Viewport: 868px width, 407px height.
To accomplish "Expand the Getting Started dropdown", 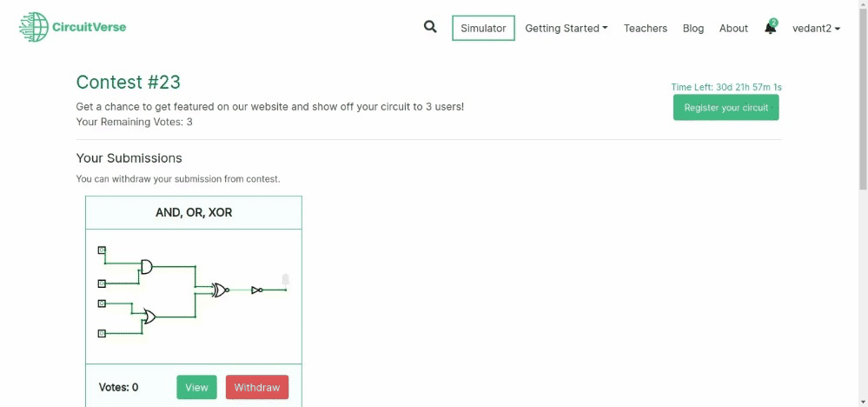I will point(566,28).
